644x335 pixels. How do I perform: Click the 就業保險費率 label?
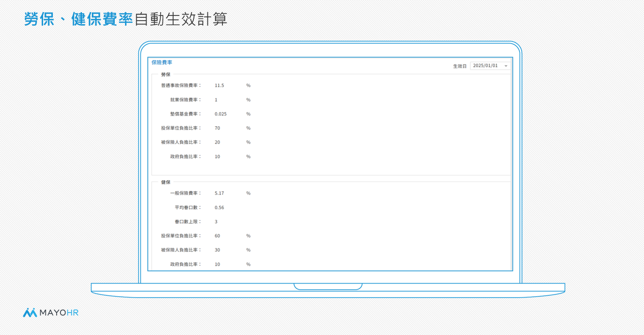185,100
